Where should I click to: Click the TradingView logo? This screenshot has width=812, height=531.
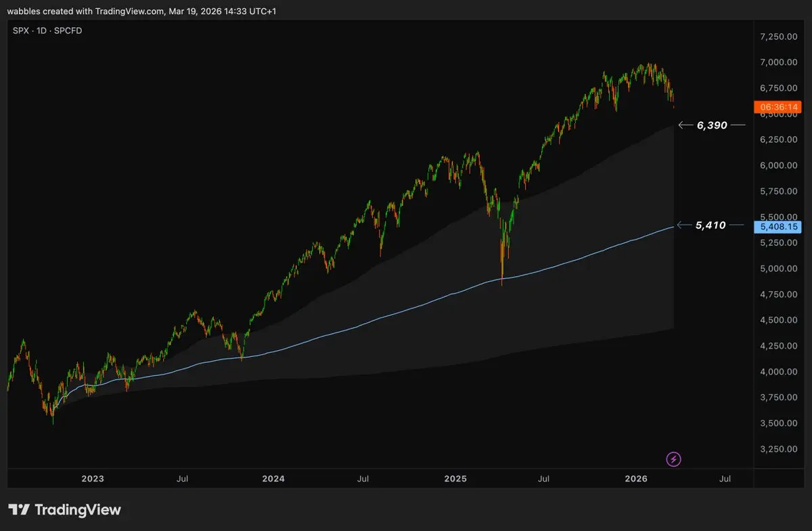(x=65, y=510)
